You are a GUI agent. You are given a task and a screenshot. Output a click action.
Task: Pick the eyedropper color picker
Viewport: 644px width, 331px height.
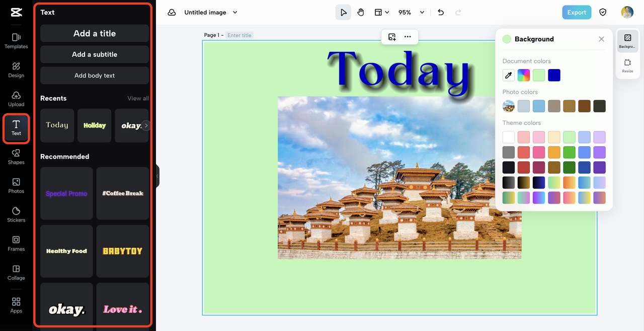tap(509, 76)
